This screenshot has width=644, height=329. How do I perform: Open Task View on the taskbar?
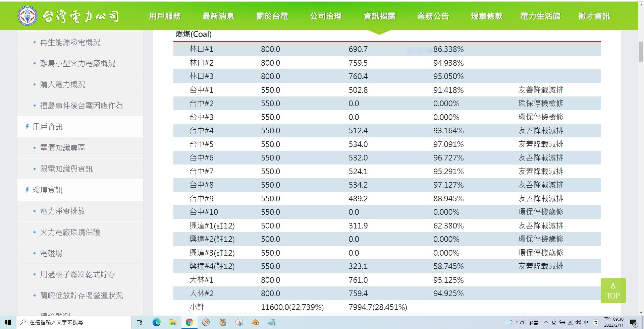(x=140, y=322)
